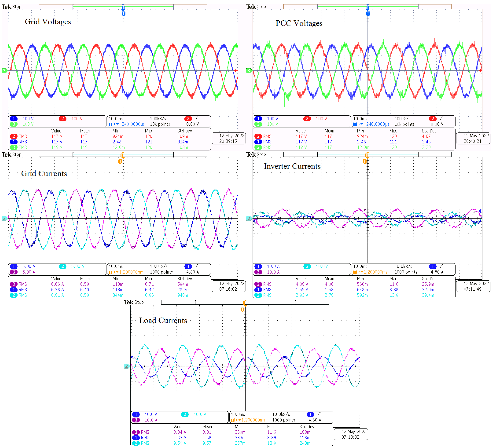
Task: Click orange trigger T marker above Grid Currents plot
Action: point(120,162)
